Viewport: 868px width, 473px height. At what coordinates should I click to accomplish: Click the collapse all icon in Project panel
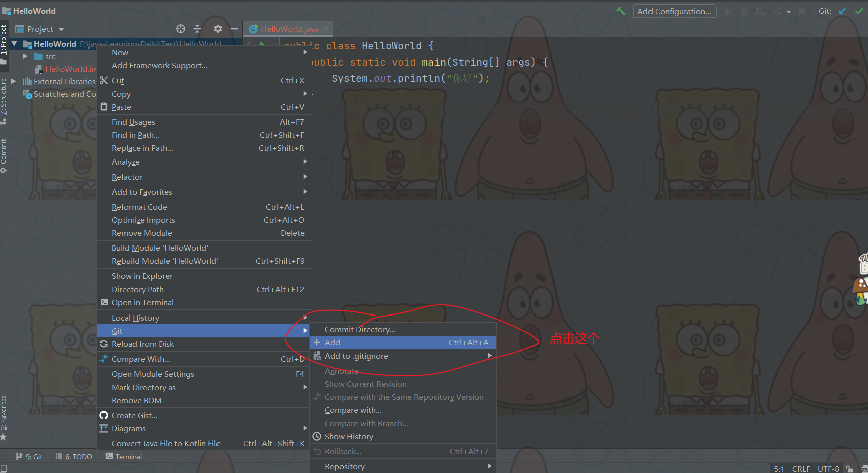pos(197,29)
